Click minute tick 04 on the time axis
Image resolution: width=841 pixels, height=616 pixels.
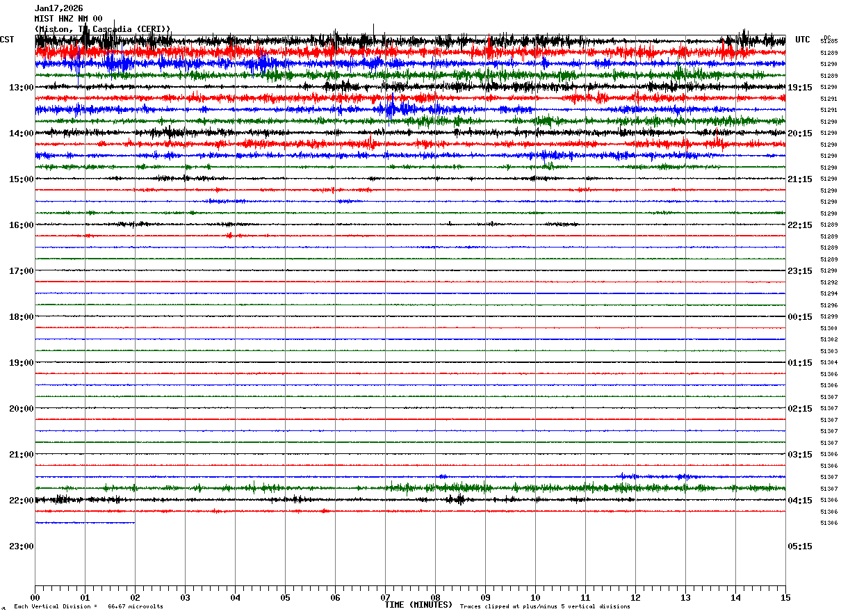click(235, 598)
